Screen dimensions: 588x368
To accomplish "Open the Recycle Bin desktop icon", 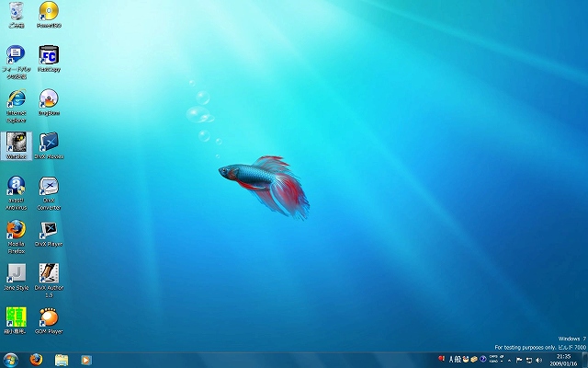I will point(17,15).
